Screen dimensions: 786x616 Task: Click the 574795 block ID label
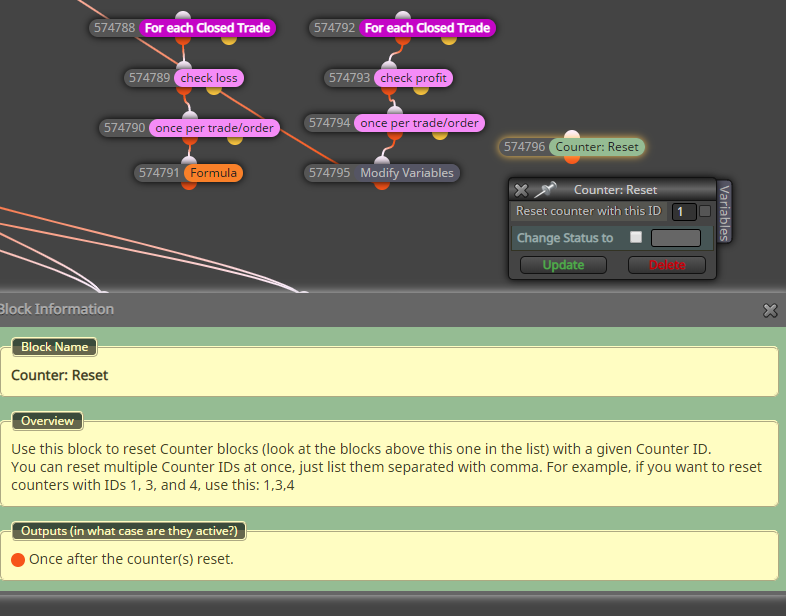(329, 173)
